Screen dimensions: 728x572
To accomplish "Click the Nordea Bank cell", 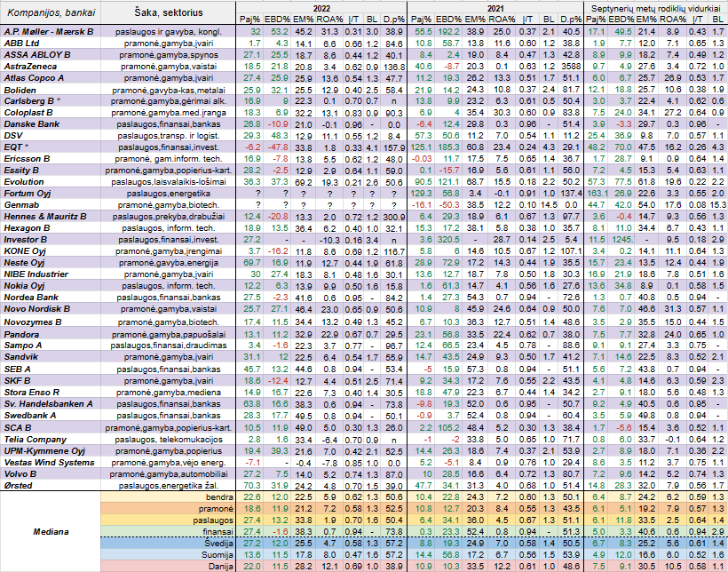I will [51, 298].
